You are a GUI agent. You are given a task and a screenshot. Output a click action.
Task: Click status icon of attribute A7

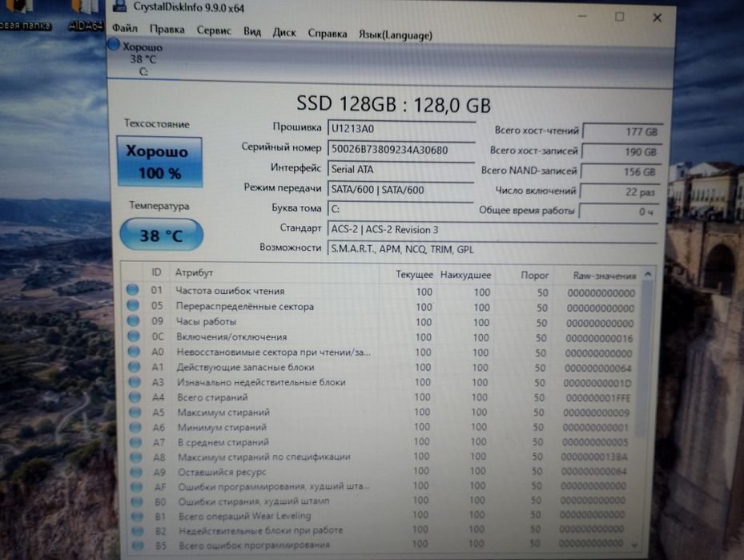135,441
